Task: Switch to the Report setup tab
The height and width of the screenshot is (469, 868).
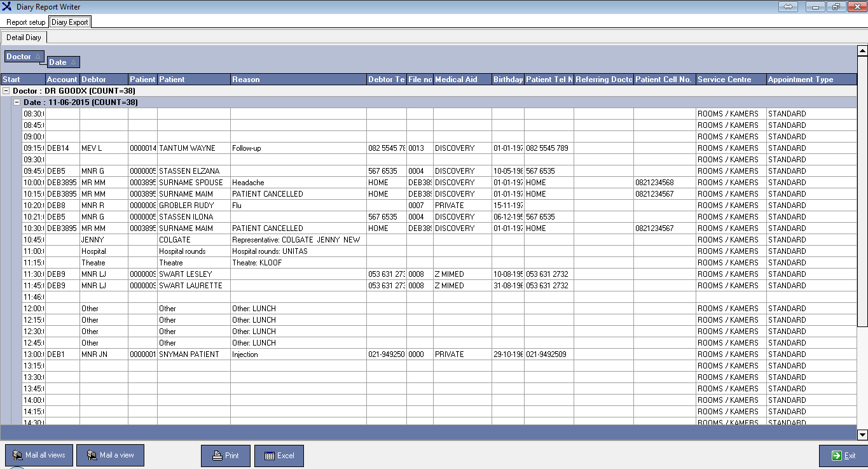Action: [x=25, y=22]
